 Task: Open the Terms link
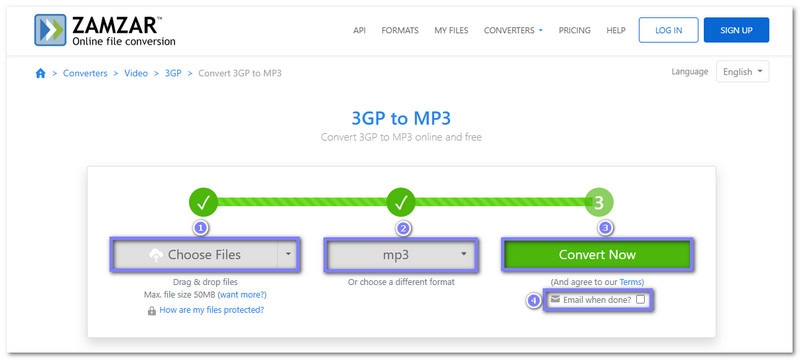630,282
